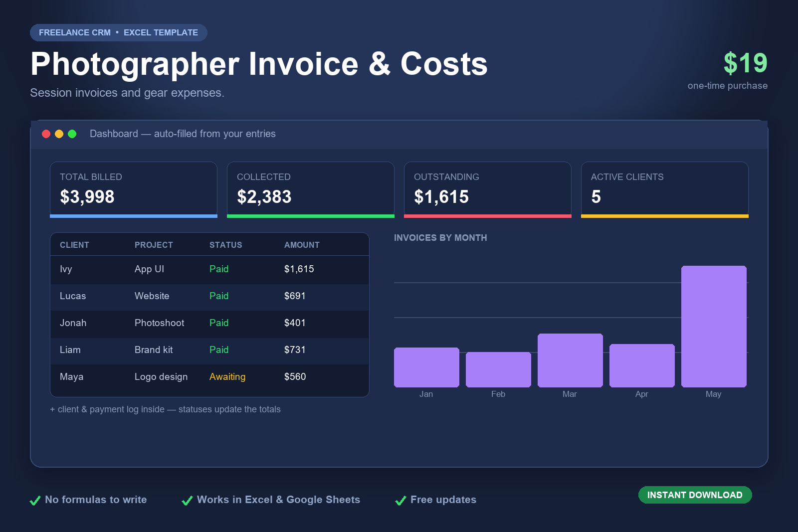Click checkmark next to Free updates
The image size is (798, 532).
click(400, 501)
